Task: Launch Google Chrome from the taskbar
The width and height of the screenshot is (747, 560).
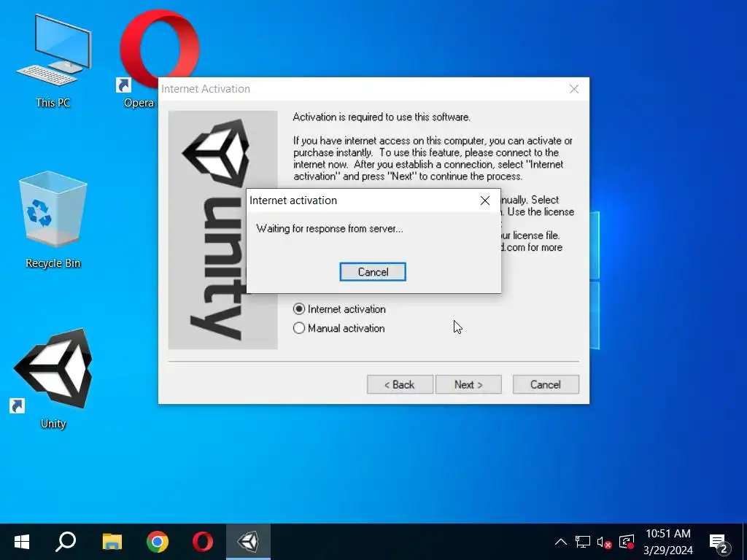Action: point(158,542)
